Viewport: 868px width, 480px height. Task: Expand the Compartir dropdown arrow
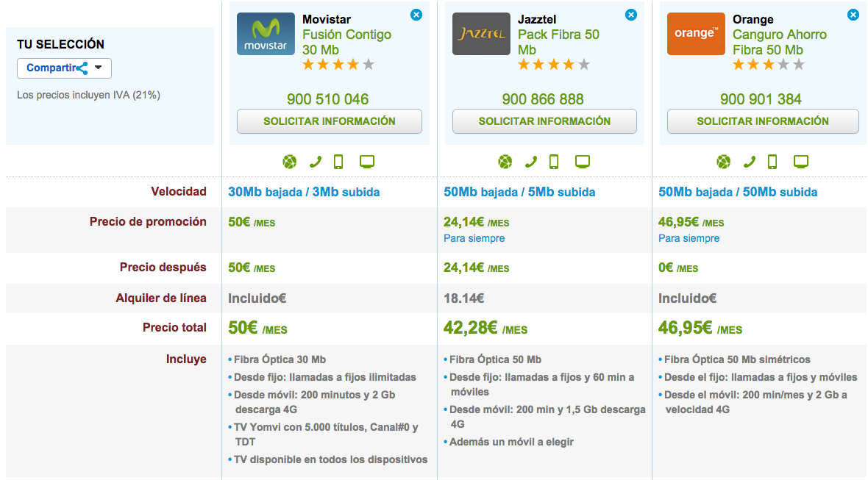point(99,68)
